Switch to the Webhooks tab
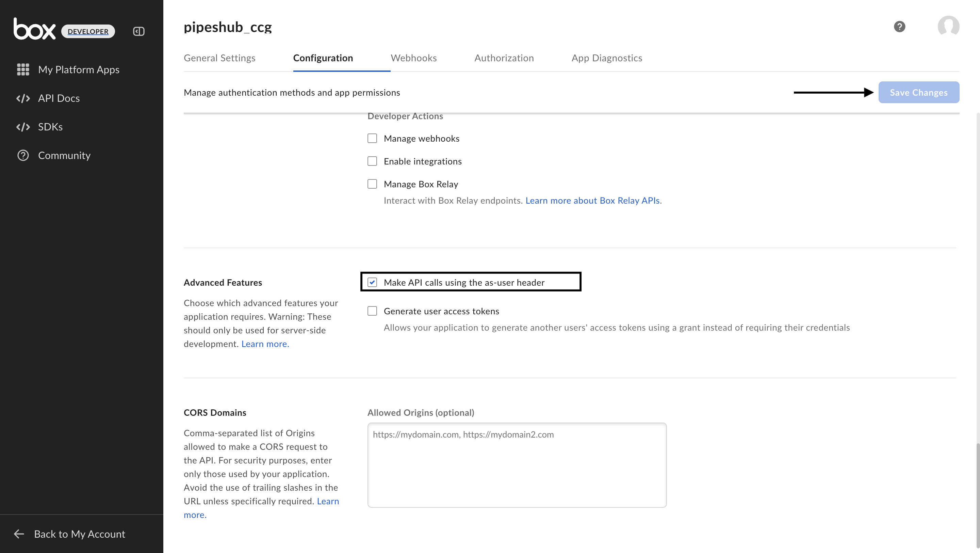The image size is (980, 553). point(413,58)
